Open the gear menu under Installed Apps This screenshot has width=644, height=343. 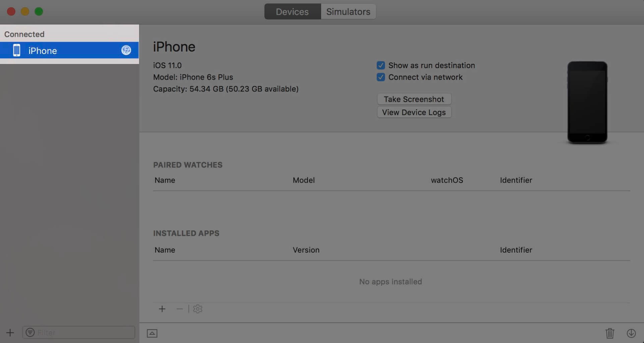(x=198, y=309)
